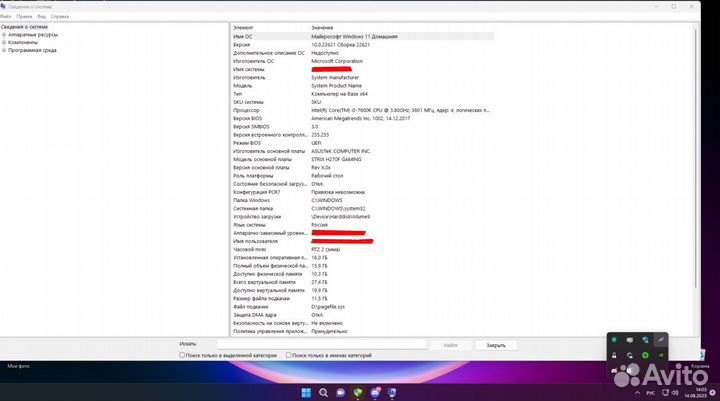Expand the Аппаратные ресурсы tree node
The image size is (720, 401).
click(4, 34)
